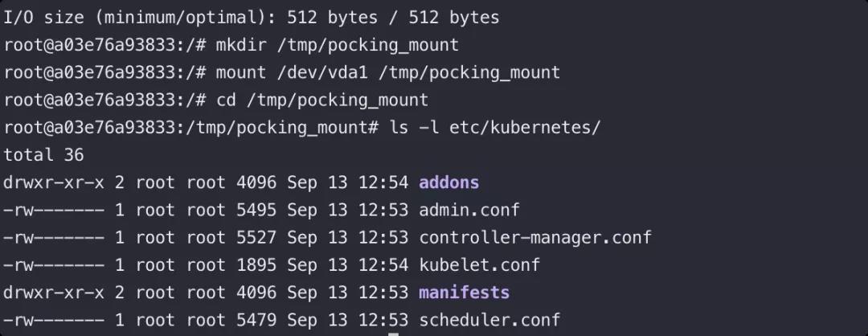Click the manifests directory name
The image size is (868, 336).
click(464, 293)
